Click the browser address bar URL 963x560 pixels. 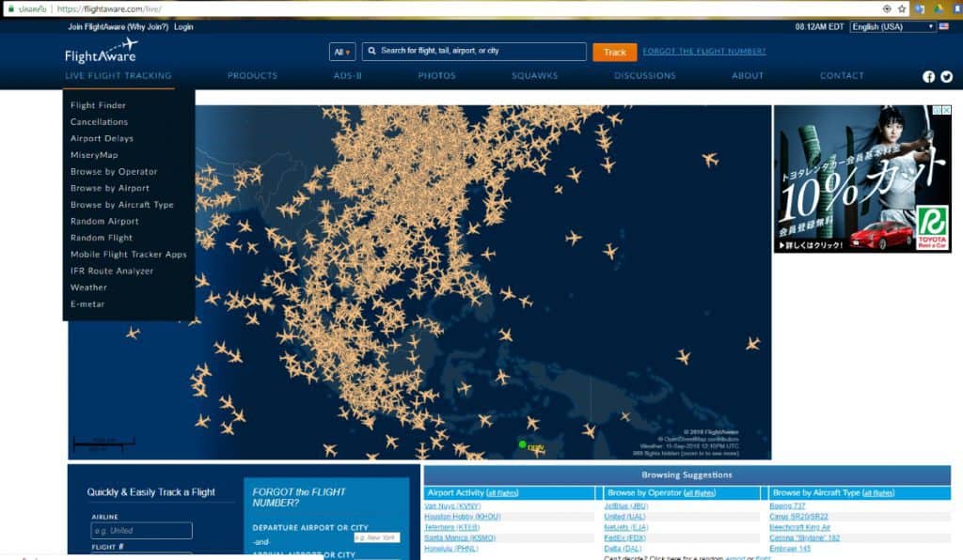(109, 9)
